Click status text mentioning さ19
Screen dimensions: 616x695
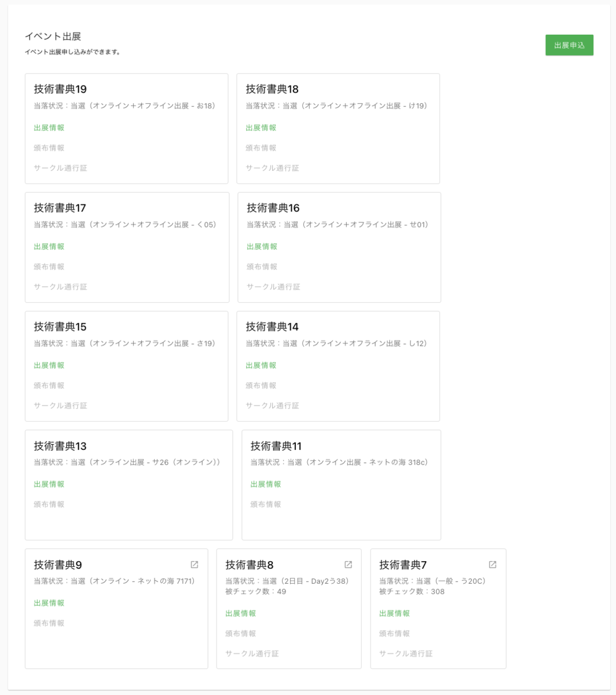point(124,343)
